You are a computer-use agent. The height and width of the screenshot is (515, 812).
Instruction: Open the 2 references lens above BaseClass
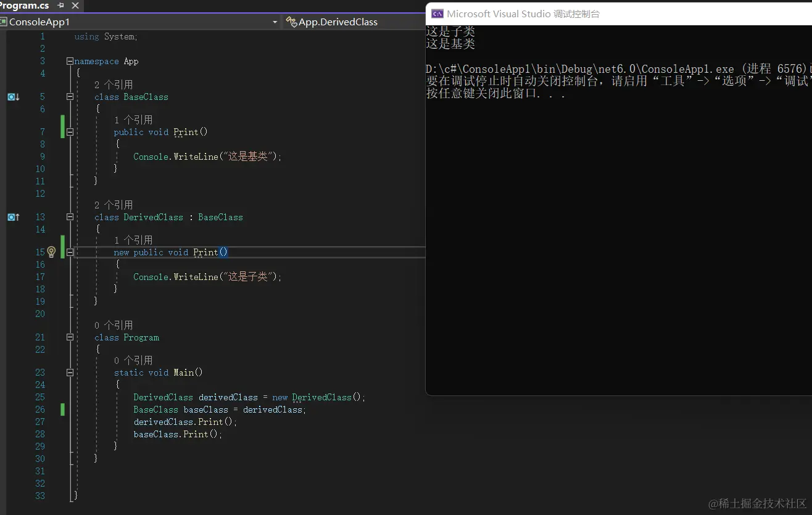point(114,84)
